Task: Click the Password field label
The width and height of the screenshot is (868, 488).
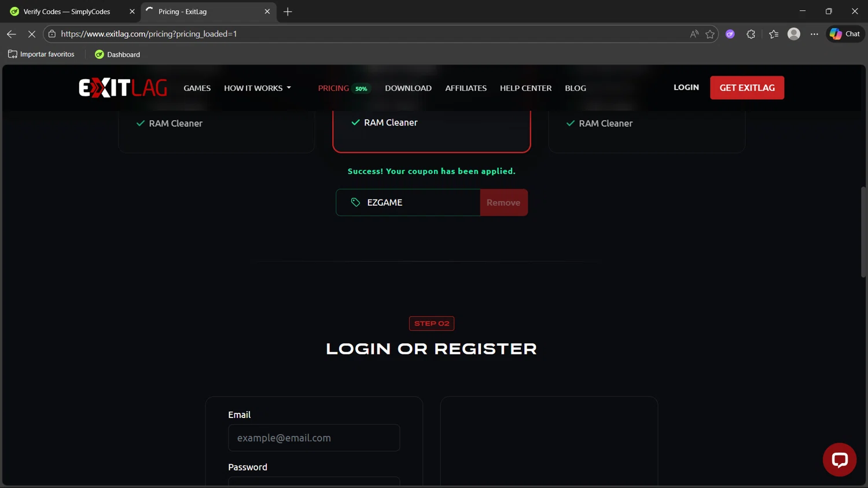Action: (x=248, y=467)
